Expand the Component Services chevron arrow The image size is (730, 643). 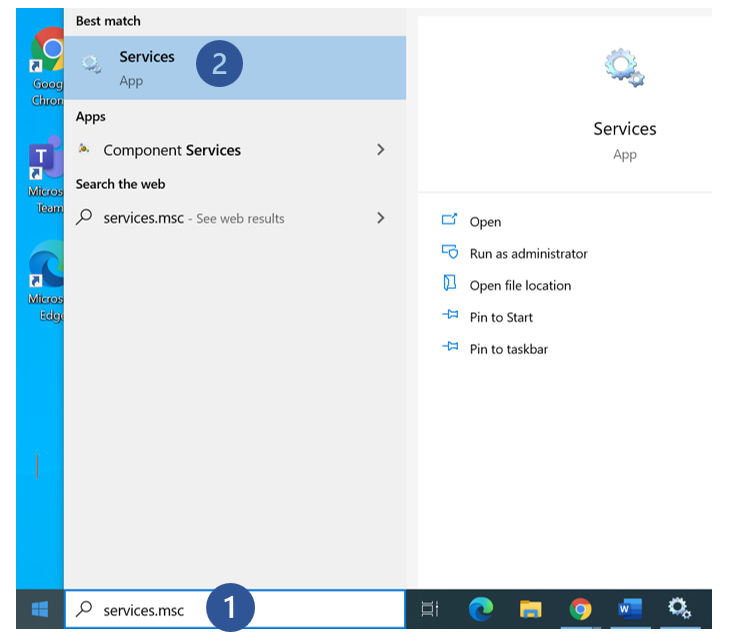[380, 150]
